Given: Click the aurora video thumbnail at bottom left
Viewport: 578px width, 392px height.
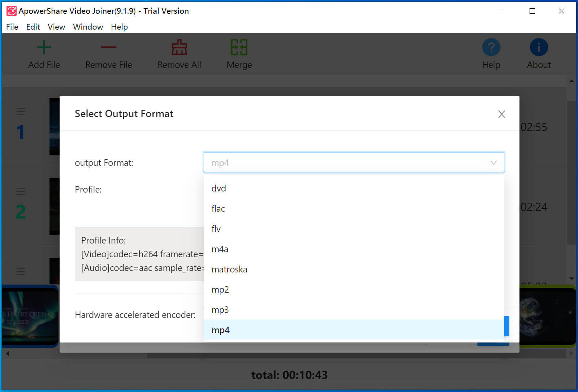Looking at the screenshot, I should pyautogui.click(x=30, y=316).
